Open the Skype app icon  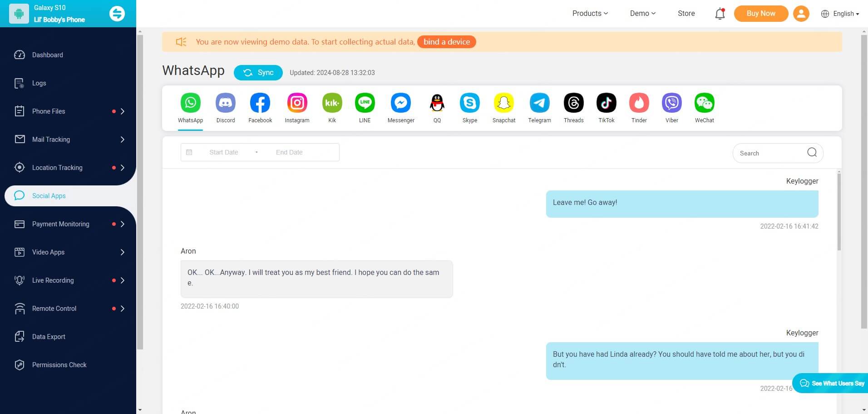470,103
